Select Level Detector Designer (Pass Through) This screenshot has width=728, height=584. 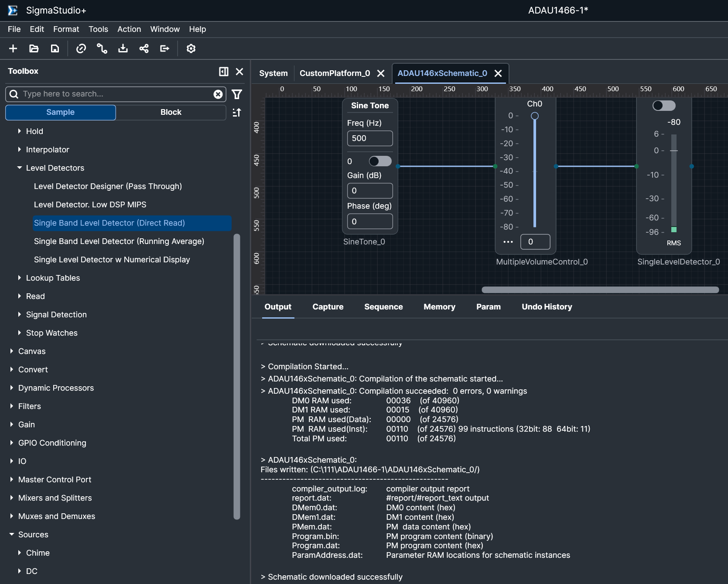click(x=108, y=186)
